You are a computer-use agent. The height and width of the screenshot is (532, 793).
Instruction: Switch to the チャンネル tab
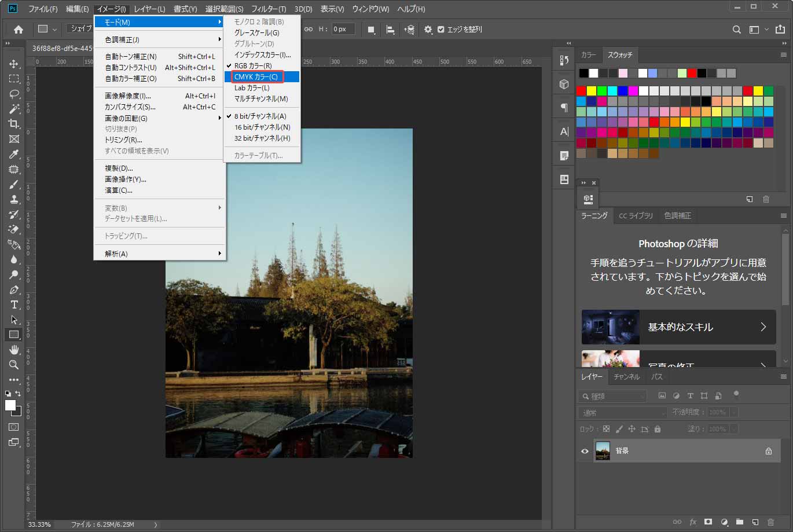tap(626, 376)
